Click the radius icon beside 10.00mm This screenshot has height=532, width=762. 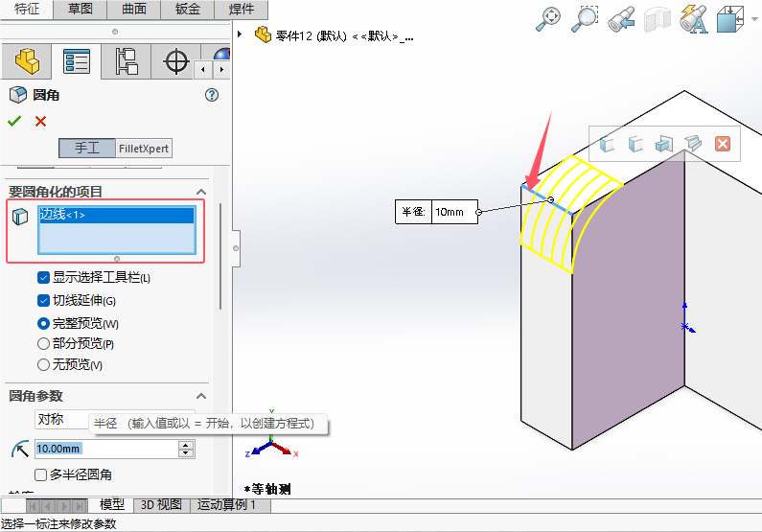[x=20, y=449]
